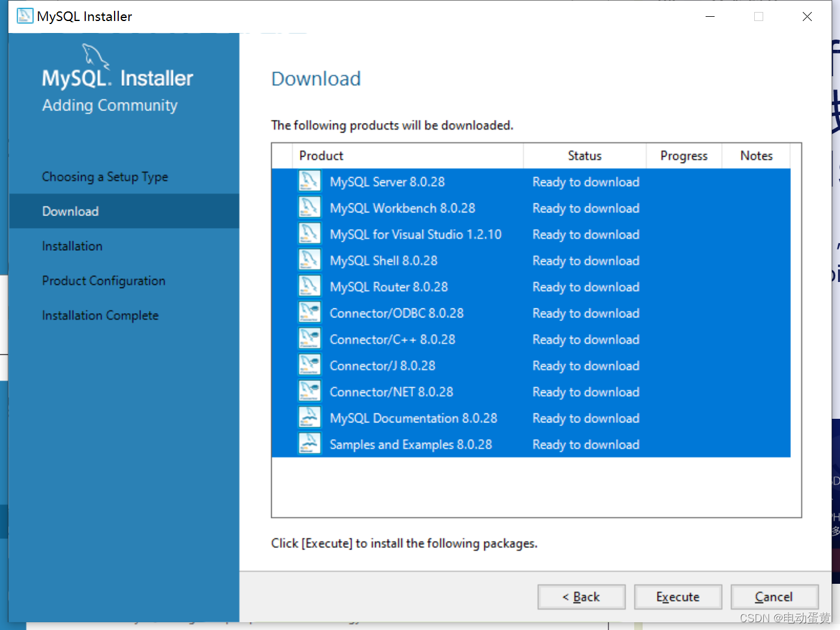
Task: Select MySQL for Visual Studio 1.2.10 text
Action: pos(415,235)
